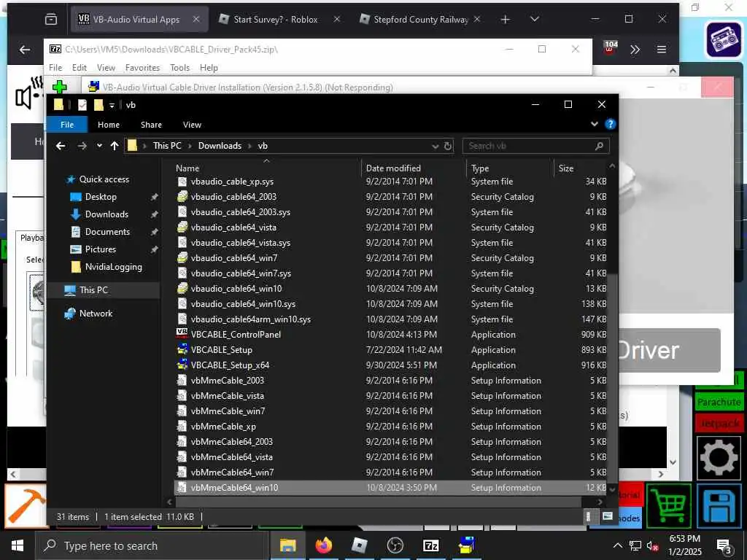Screen dimensions: 747x560
Task: Open Pictures in navigation pane
Action: [x=101, y=249]
